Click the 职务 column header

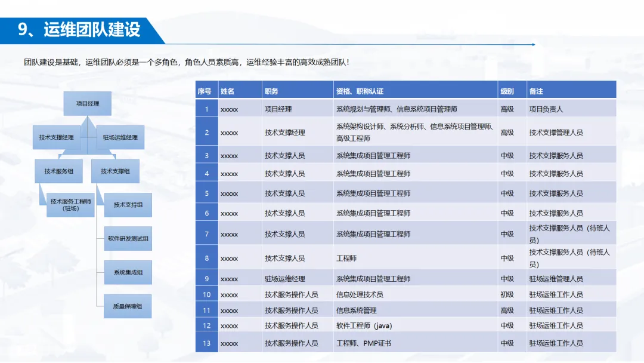pyautogui.click(x=298, y=91)
